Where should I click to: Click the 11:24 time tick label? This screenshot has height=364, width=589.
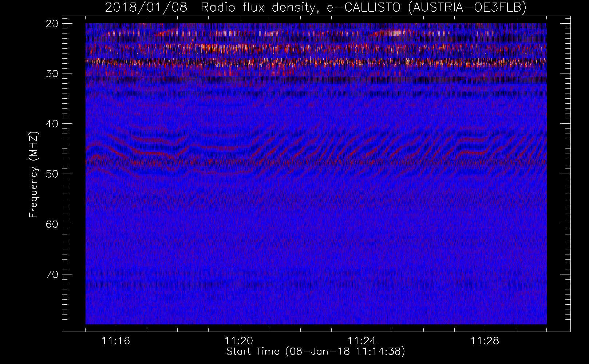(362, 341)
